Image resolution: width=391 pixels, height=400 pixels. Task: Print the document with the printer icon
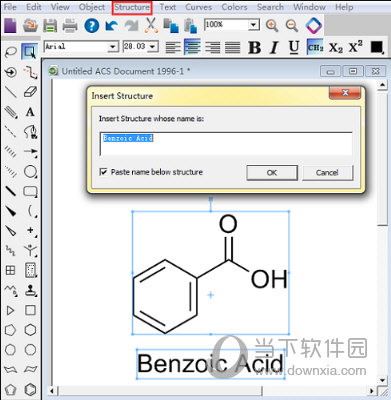(70, 26)
